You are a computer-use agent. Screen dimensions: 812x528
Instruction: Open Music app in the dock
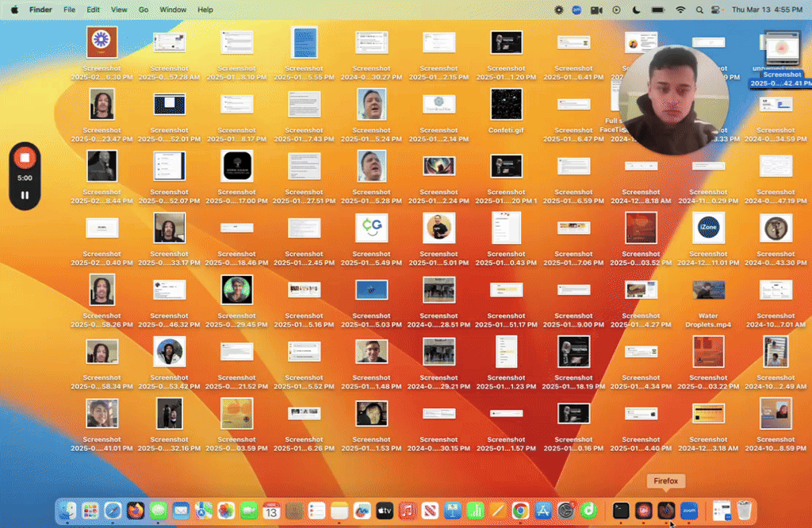[408, 511]
